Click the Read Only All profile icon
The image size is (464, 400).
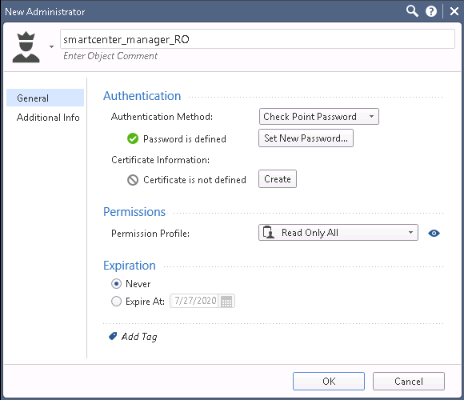(268, 232)
